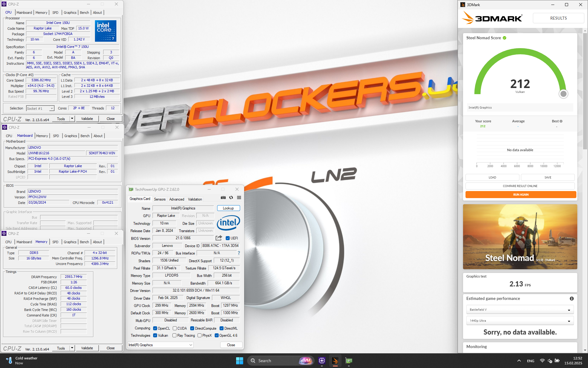Expand the hidden tray icons chevron

(x=519, y=361)
